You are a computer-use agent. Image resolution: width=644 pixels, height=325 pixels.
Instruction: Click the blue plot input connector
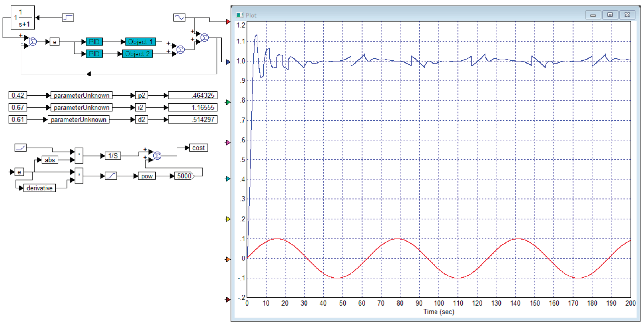tap(228, 62)
